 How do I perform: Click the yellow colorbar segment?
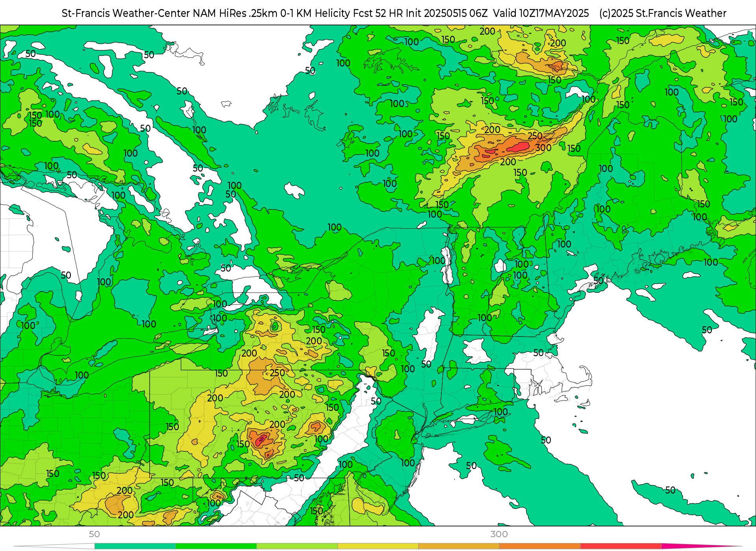(x=378, y=546)
